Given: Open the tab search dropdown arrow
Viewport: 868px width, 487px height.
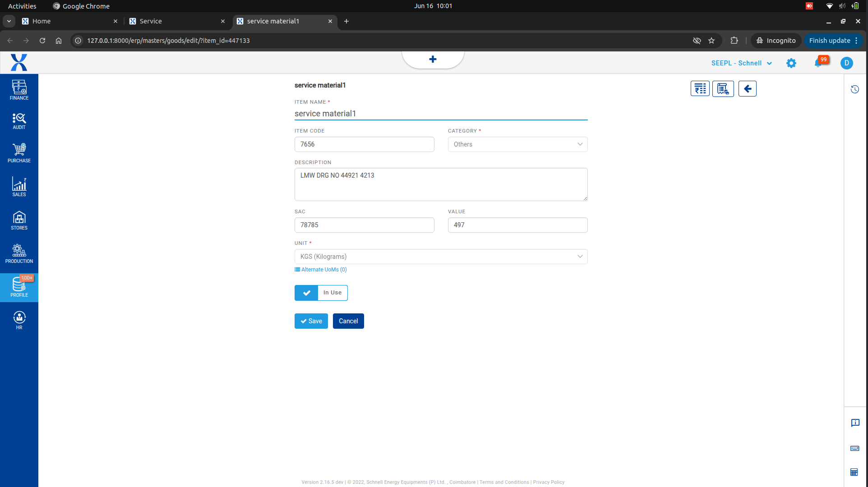Looking at the screenshot, I should 9,21.
